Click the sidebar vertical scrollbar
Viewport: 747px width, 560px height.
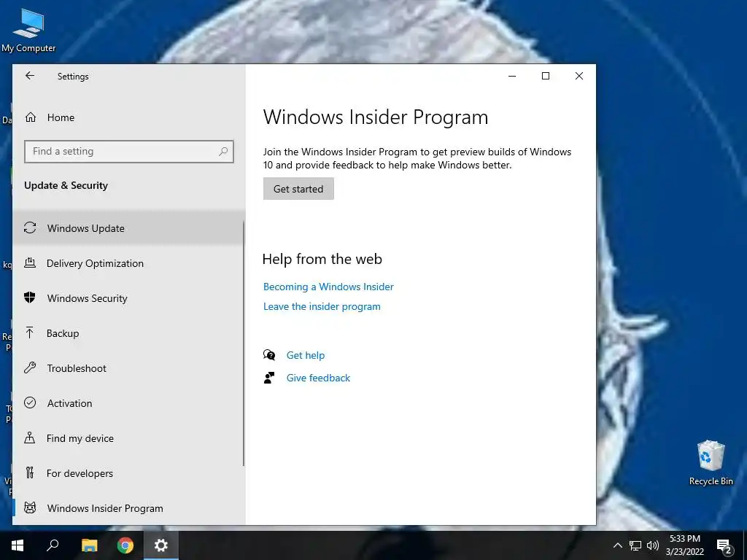point(244,343)
